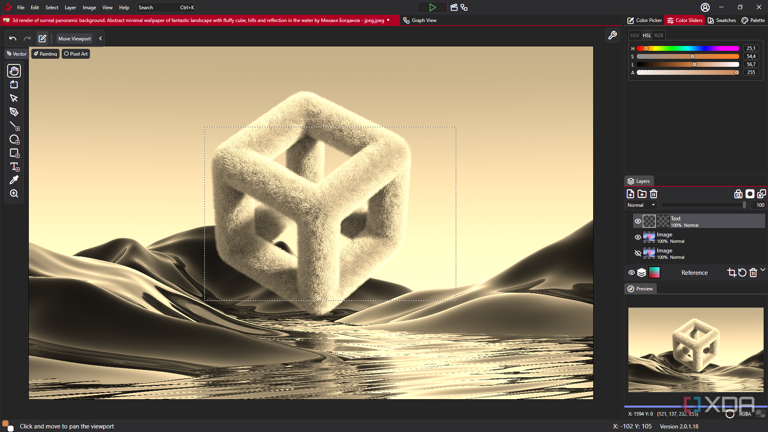Click the green Play button
This screenshot has height=432, width=768.
(432, 7)
